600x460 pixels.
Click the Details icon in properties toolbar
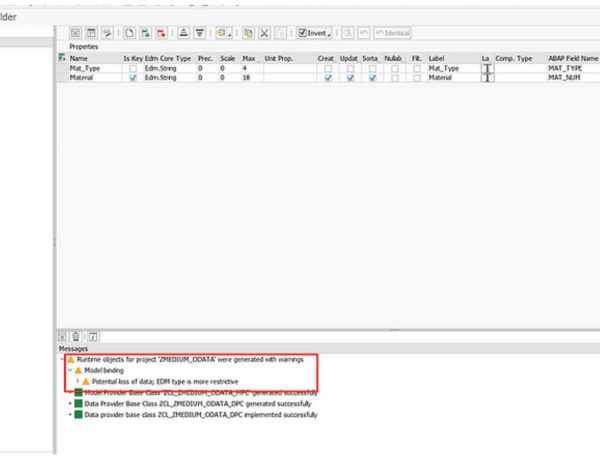[x=75, y=33]
